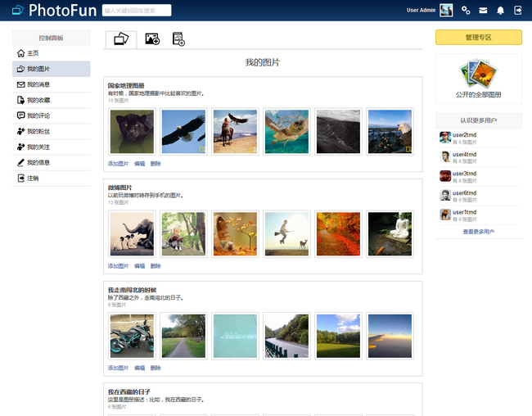Open the notifications bell icon
This screenshot has width=532, height=416.
(x=500, y=10)
